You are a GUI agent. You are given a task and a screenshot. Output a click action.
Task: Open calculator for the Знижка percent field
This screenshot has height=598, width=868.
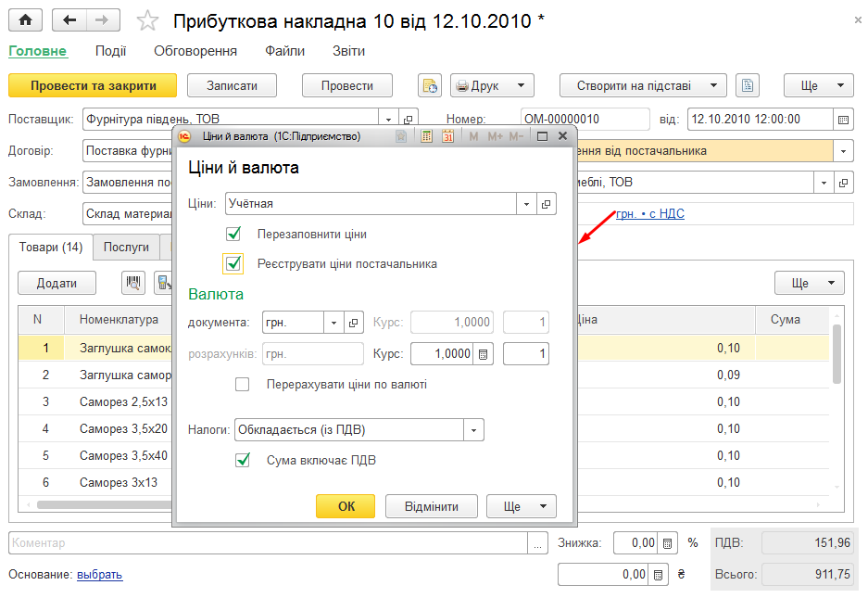(668, 543)
